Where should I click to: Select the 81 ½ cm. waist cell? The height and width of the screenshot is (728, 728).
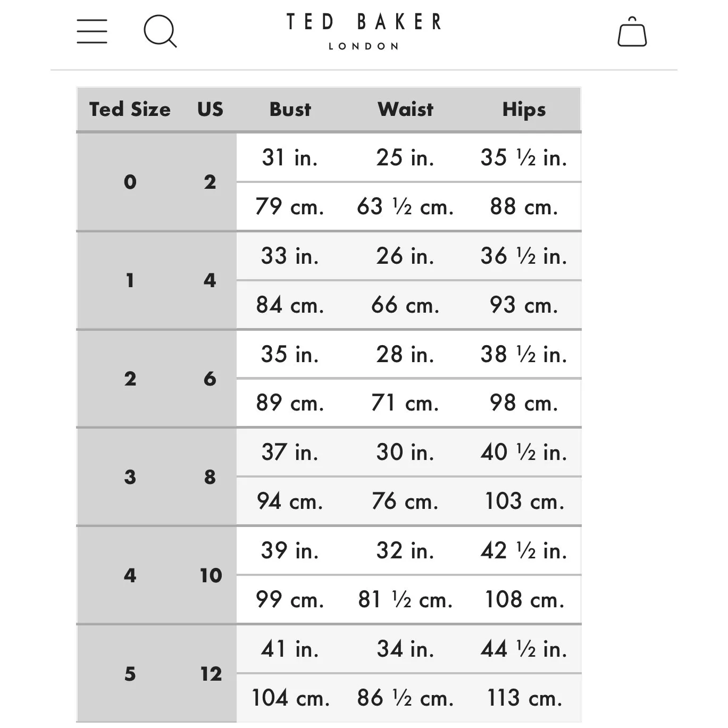(405, 599)
